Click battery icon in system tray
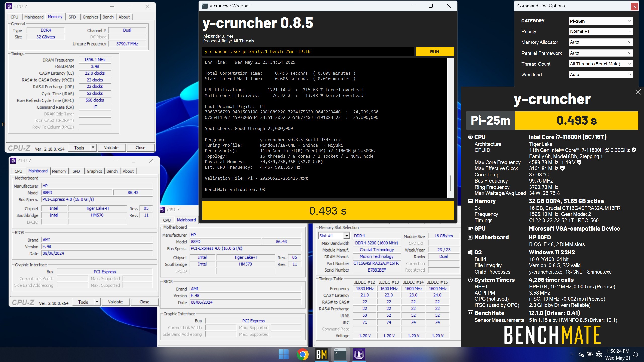 click(x=590, y=354)
